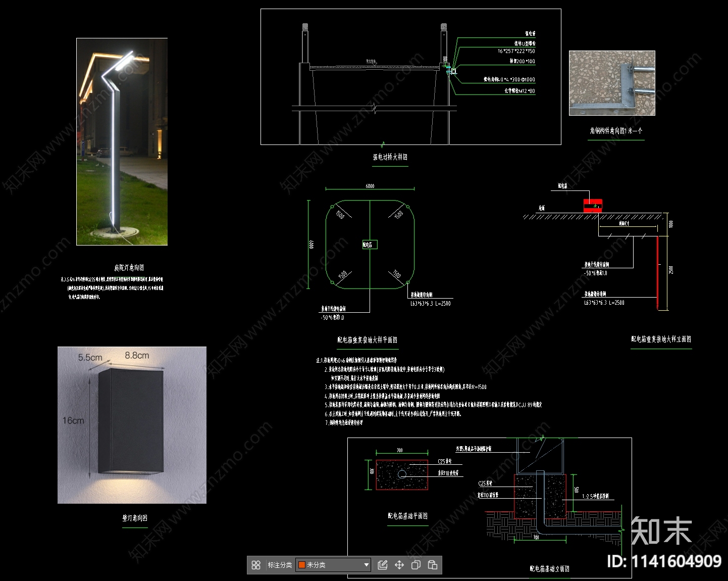
Task: Click the 强电过桥大样图 drawing title
Action: pos(390,157)
